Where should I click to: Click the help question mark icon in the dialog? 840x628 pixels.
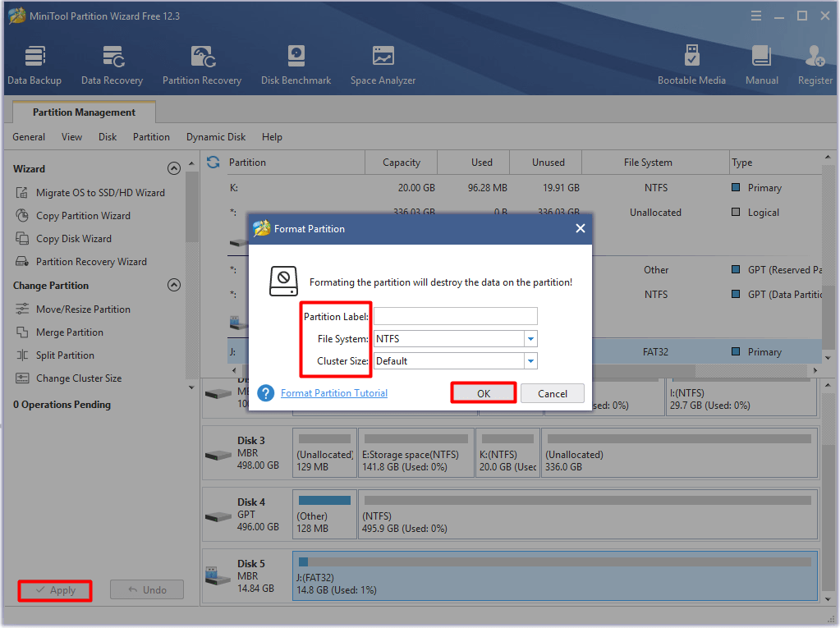(x=266, y=393)
